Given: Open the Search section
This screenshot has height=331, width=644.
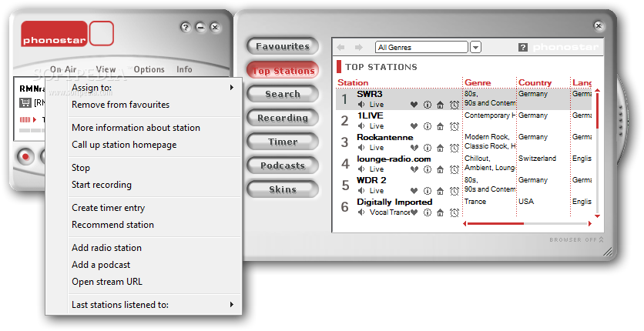Looking at the screenshot, I should click(x=283, y=94).
